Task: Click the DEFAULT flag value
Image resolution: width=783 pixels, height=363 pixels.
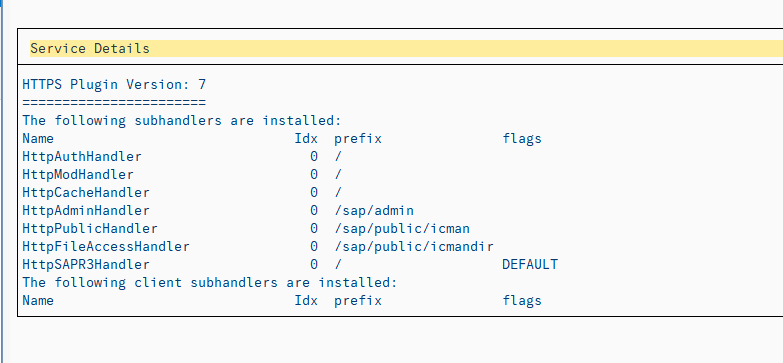Action: [x=530, y=264]
